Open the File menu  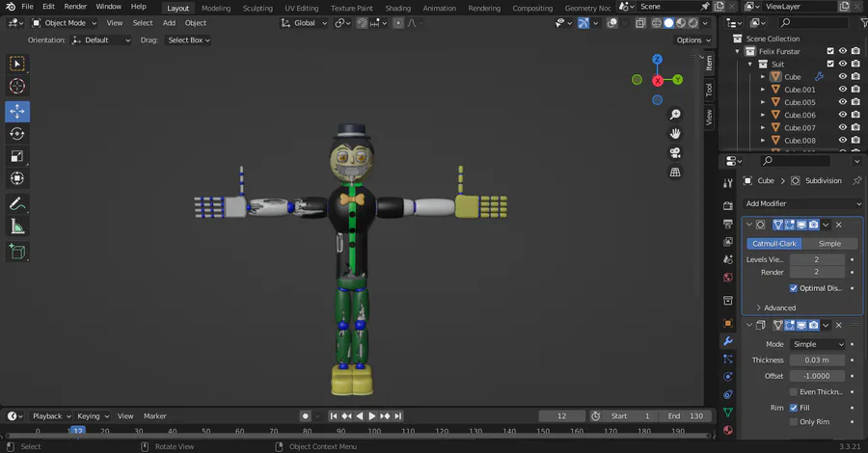27,7
